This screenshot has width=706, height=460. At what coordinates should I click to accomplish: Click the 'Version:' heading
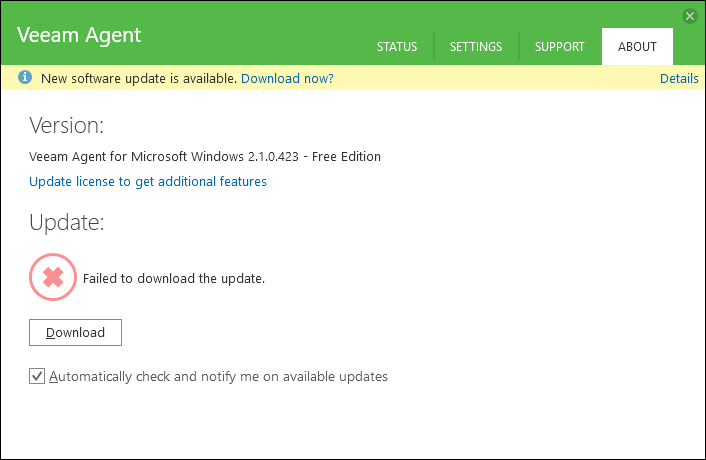(67, 125)
